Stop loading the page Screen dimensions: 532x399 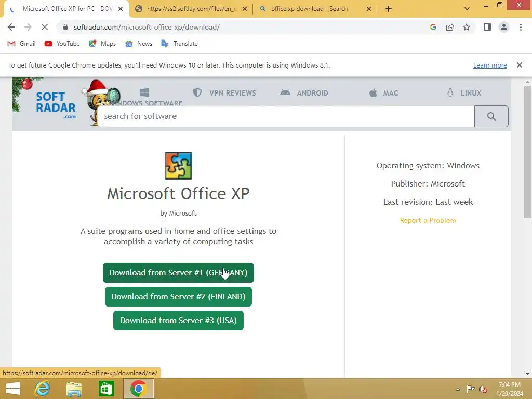coord(45,27)
